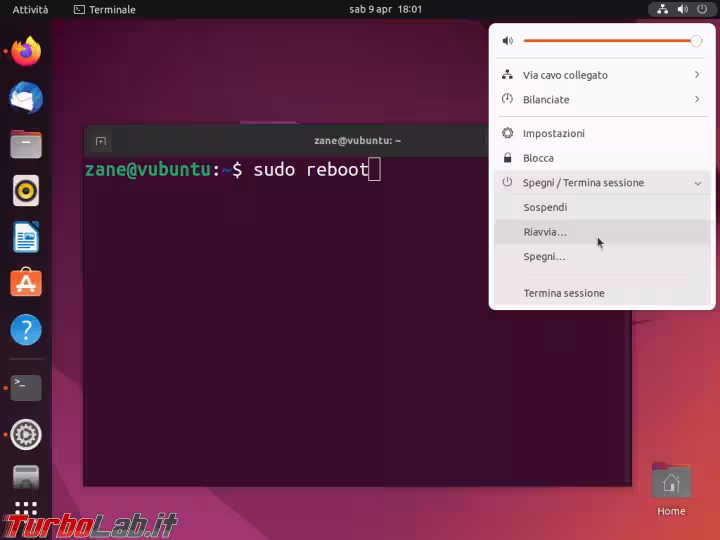The image size is (720, 540).
Task: Click the Bilanciate label
Action: pos(546,100)
